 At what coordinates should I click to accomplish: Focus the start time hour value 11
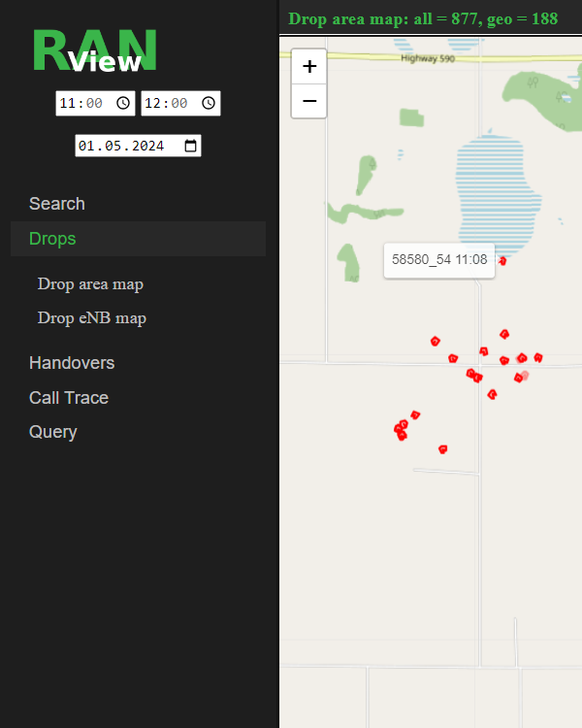[x=68, y=104]
